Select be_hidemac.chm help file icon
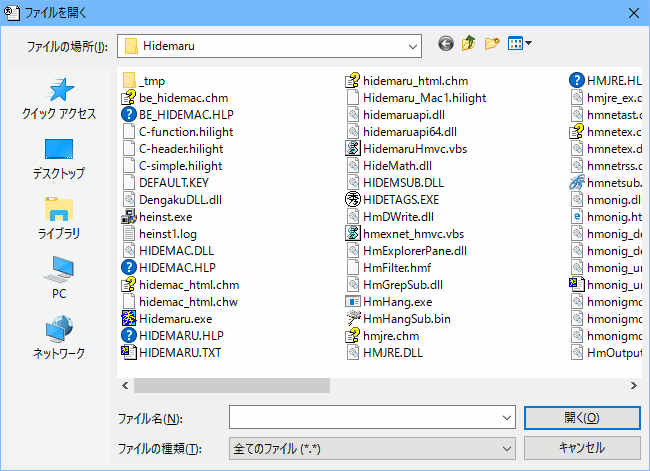650x471 pixels. pyautogui.click(x=129, y=97)
